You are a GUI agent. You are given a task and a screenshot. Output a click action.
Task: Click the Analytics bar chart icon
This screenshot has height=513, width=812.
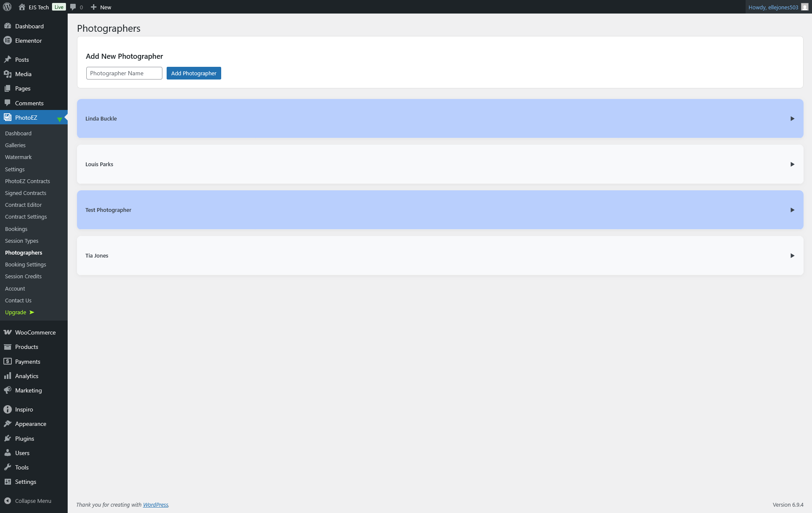8,376
